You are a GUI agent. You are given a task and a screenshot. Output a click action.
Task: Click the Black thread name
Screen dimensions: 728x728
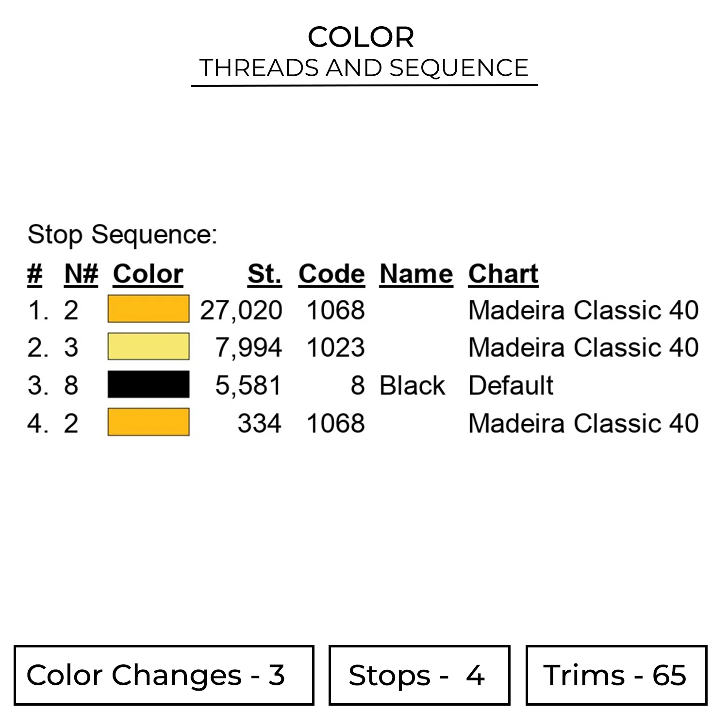412,386
